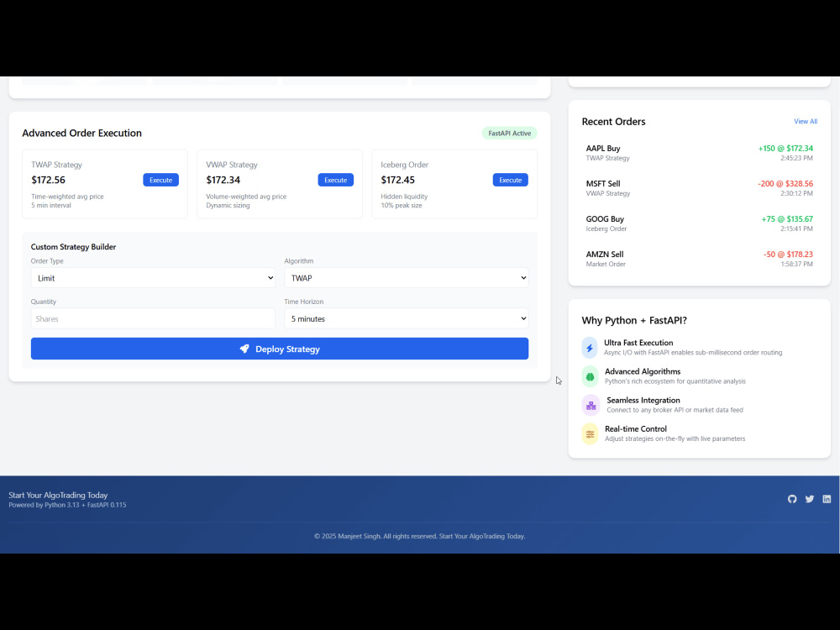This screenshot has width=840, height=630.
Task: Click the 2025 Manjeet Singh copyright line
Action: pos(419,536)
